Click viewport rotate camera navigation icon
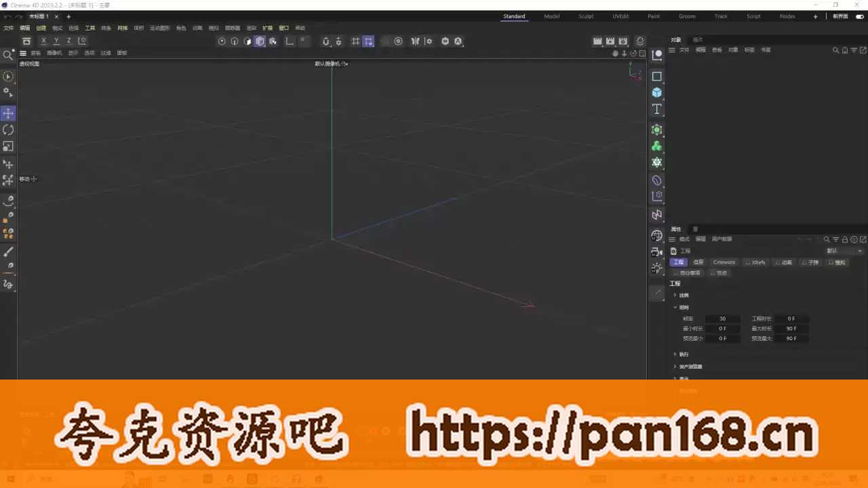The image size is (868, 488). point(633,53)
